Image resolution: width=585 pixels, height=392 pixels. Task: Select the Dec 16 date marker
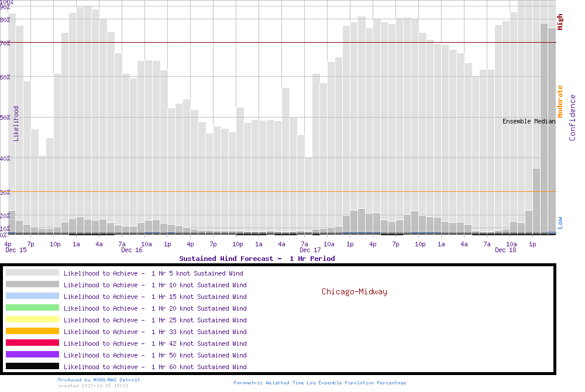click(132, 250)
